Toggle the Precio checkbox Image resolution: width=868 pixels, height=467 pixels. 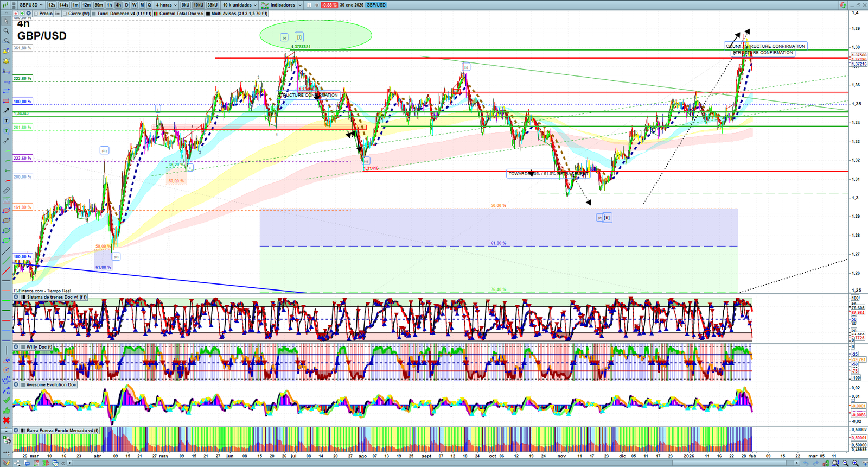pos(36,14)
